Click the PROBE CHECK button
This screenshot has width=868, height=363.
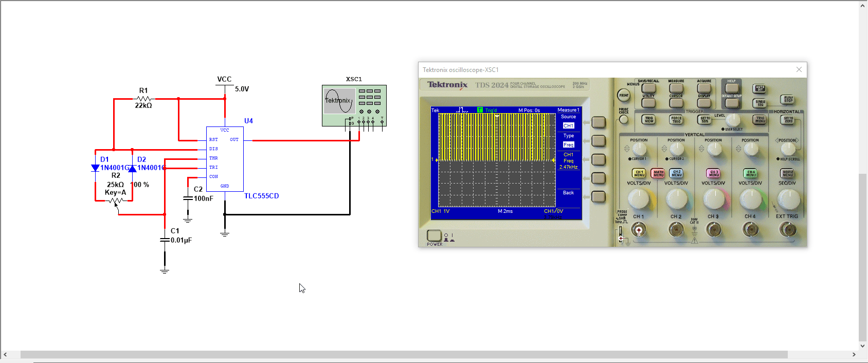pos(624,120)
